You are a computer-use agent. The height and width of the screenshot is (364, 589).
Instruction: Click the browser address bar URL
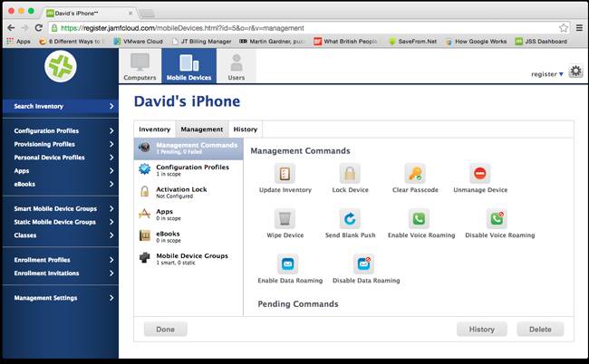tap(182, 28)
